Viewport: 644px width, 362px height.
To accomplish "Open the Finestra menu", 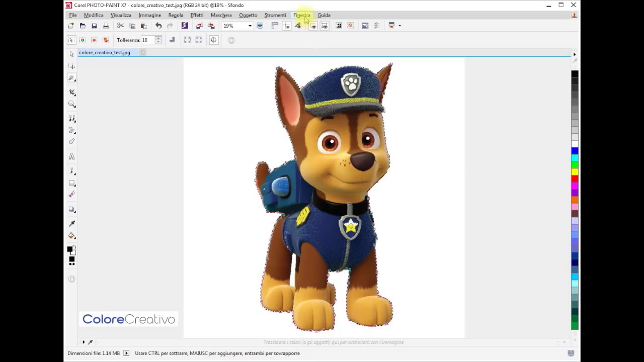I will [302, 15].
